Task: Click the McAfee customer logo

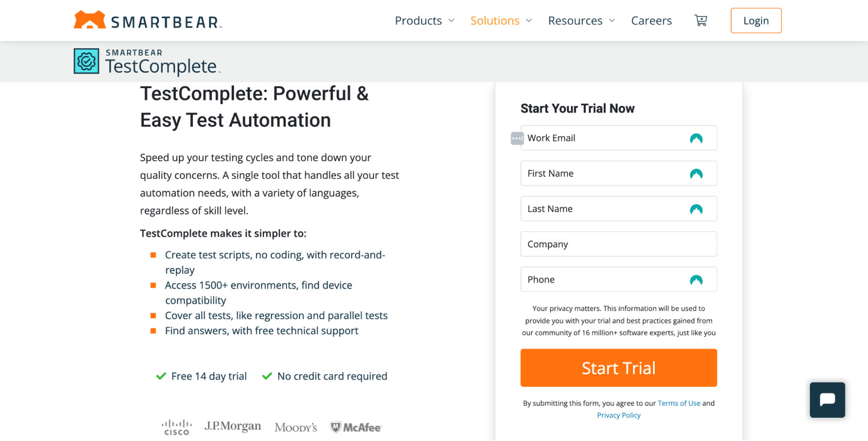Action: pos(356,428)
